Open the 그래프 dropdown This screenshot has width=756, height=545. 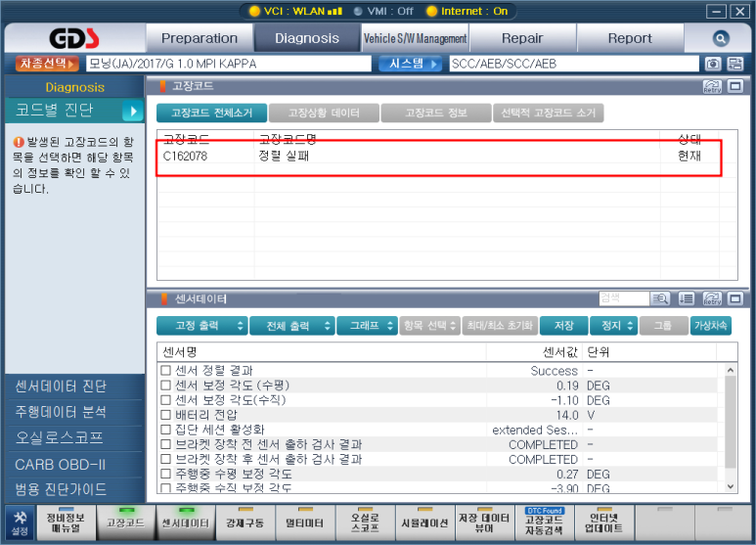367,326
